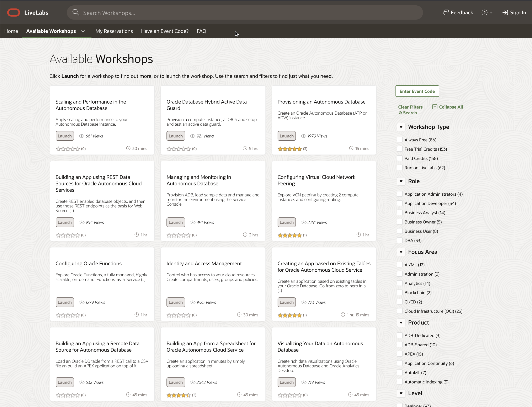Click star rating on Building an App from a Spreadsheet
This screenshot has height=407, width=532.
(x=179, y=395)
